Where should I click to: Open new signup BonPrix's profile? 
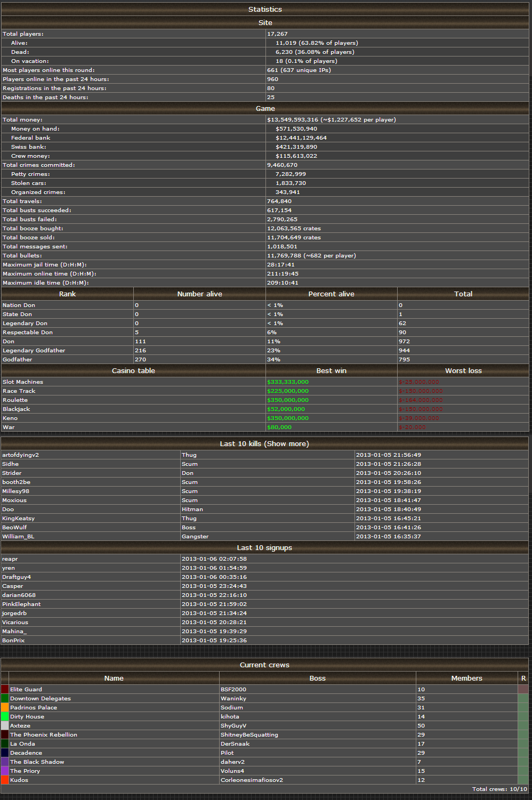click(x=13, y=640)
